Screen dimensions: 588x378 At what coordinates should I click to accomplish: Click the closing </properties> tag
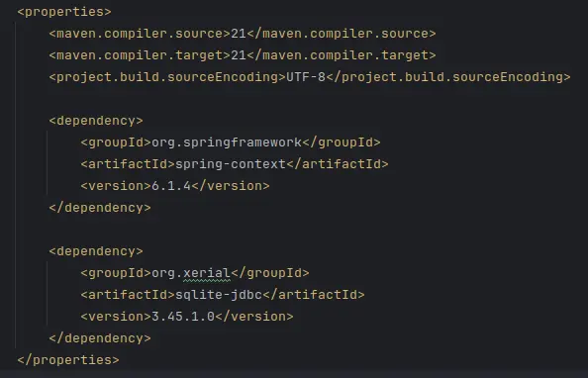(68, 359)
